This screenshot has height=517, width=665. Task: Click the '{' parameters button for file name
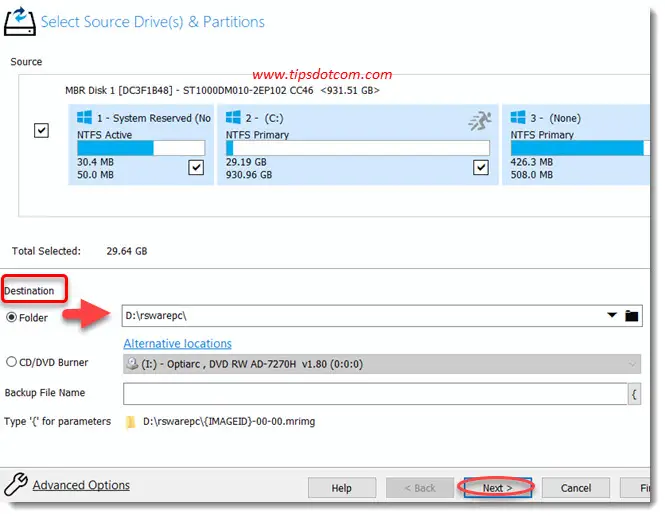coord(634,394)
